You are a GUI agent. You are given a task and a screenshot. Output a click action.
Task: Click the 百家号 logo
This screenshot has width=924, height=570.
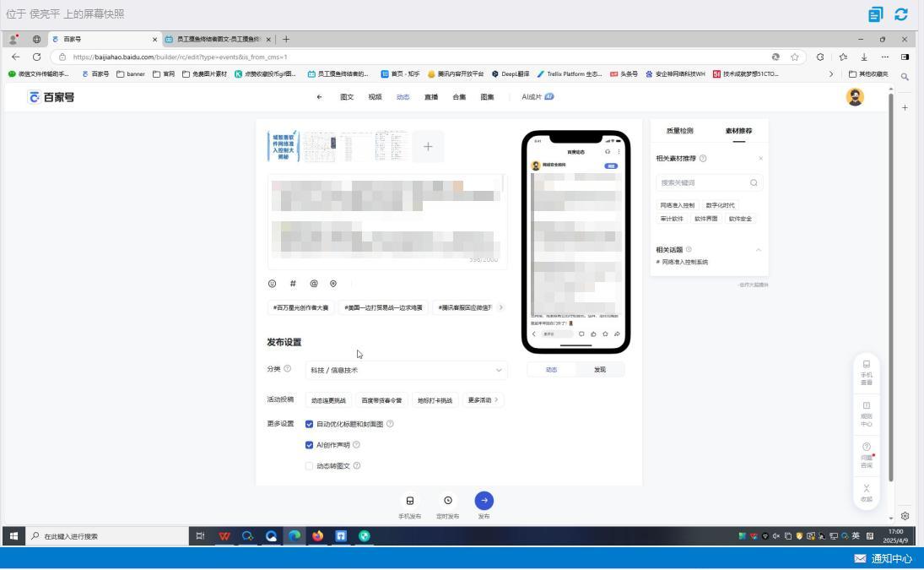click(x=51, y=97)
